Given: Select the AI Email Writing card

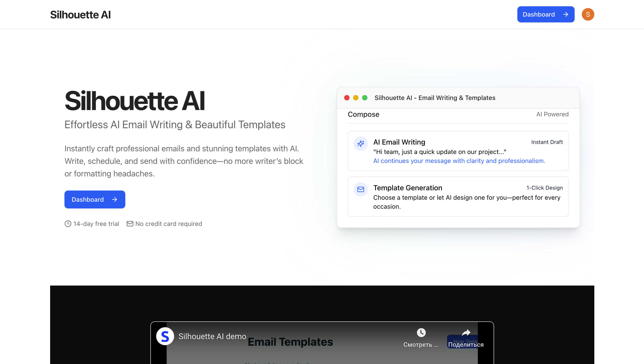Looking at the screenshot, I should pyautogui.click(x=458, y=151).
